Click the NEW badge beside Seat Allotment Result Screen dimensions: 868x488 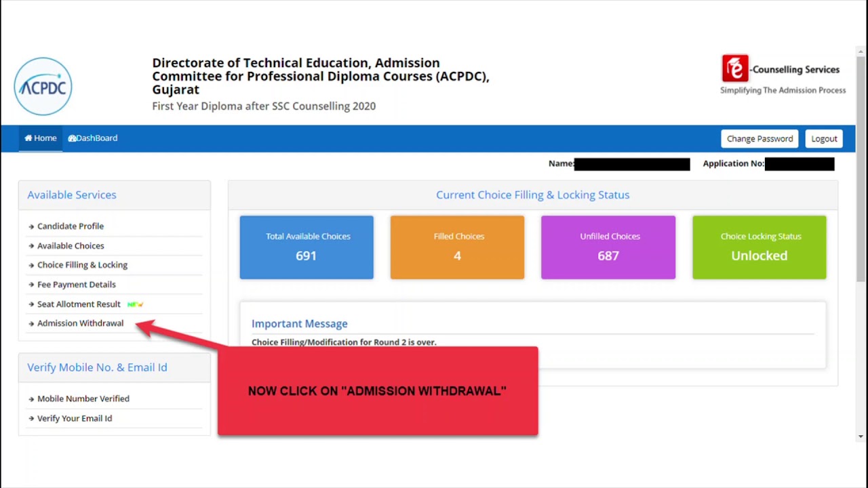(x=135, y=304)
